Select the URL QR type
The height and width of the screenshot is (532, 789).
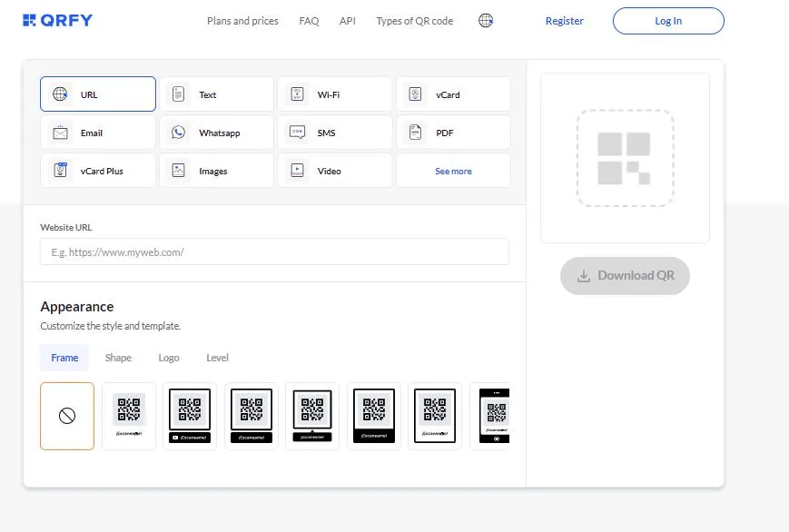pyautogui.click(x=98, y=94)
